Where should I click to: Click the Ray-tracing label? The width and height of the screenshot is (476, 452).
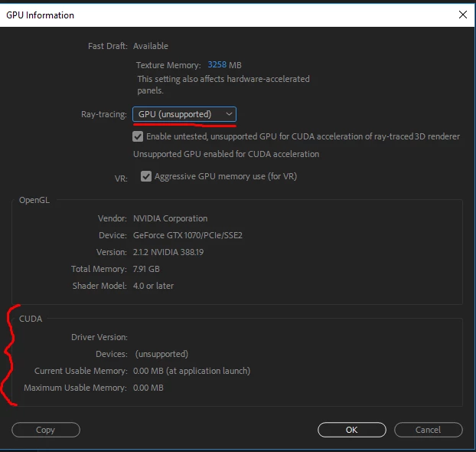(x=104, y=114)
